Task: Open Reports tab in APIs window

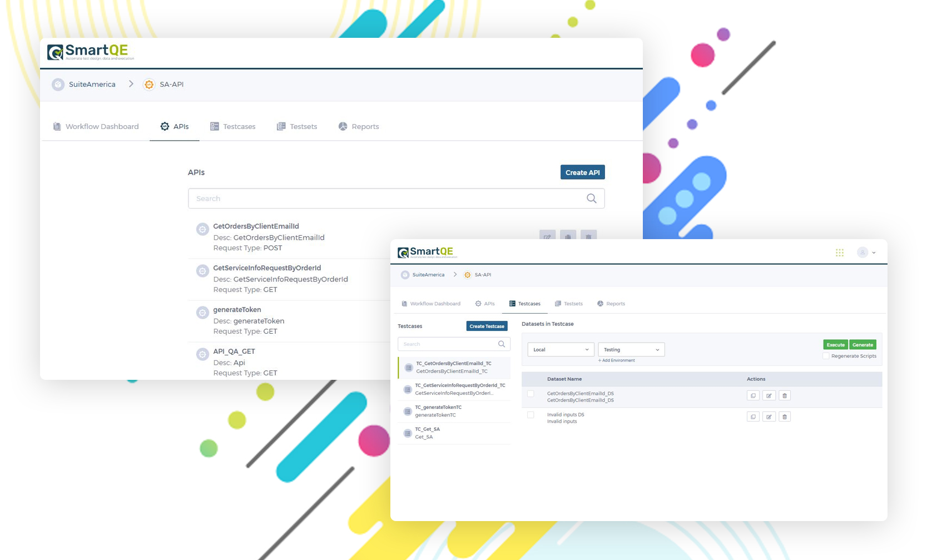Action: click(359, 127)
